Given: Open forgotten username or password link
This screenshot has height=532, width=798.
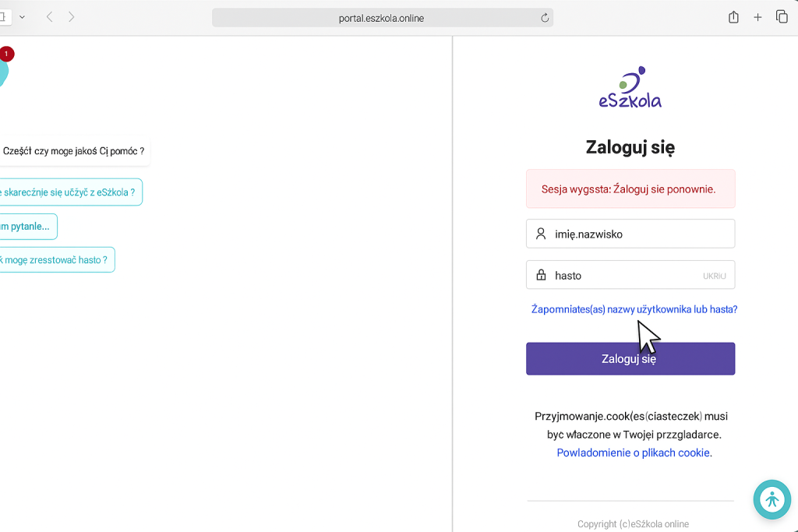Looking at the screenshot, I should 634,309.
